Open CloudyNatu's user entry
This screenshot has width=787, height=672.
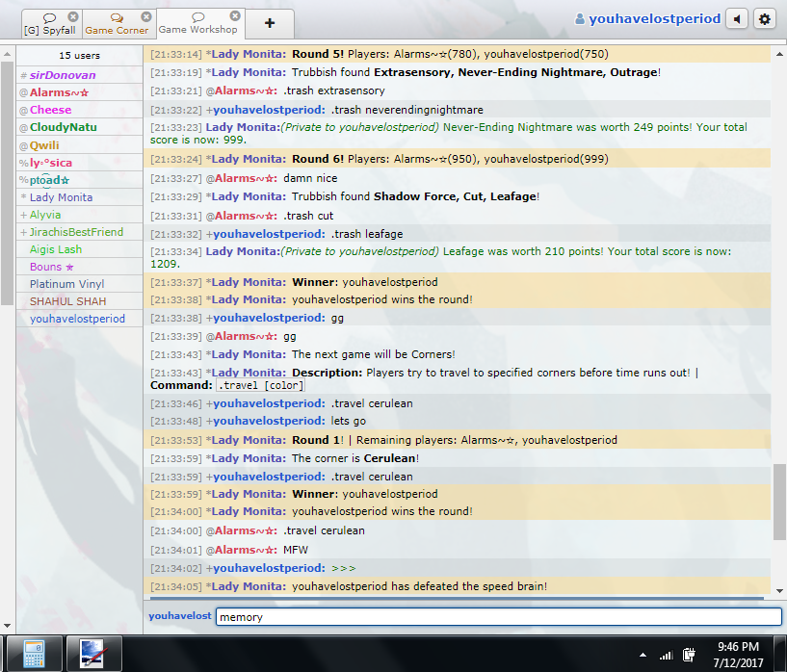click(x=79, y=127)
